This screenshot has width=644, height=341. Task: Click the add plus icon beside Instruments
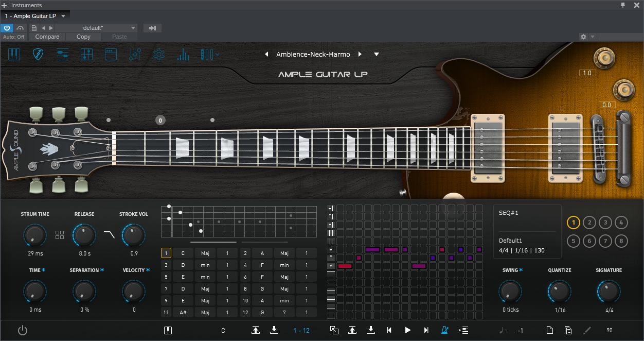(5, 5)
